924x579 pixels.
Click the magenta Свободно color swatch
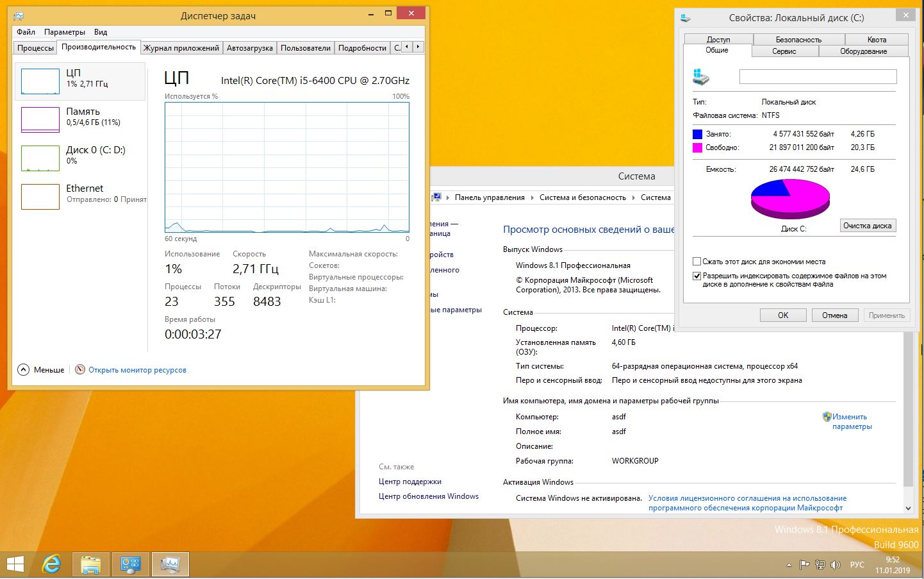point(698,147)
